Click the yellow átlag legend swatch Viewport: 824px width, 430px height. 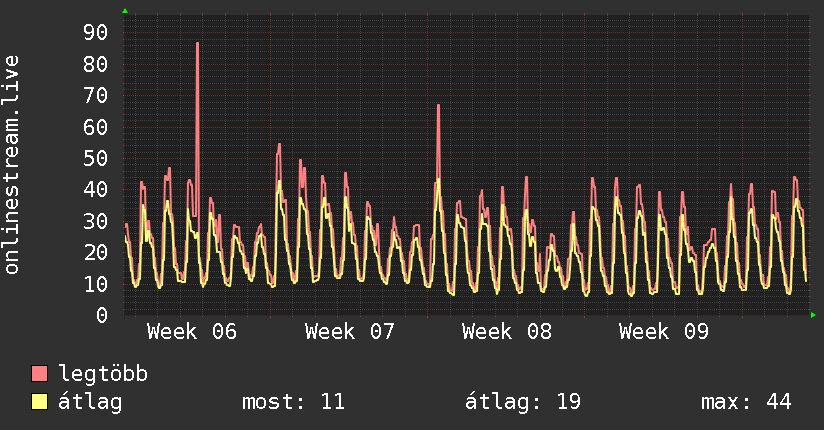click(x=39, y=402)
